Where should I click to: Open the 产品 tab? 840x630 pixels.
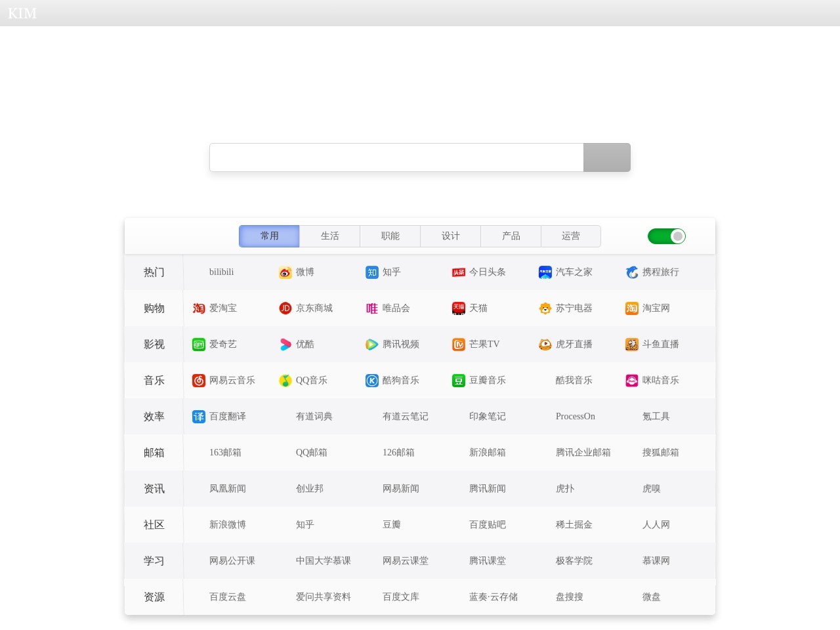tap(511, 236)
